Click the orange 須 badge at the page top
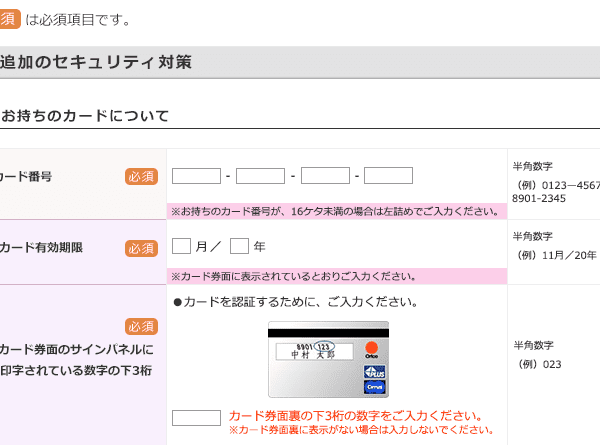The width and height of the screenshot is (600, 445). coord(8,19)
